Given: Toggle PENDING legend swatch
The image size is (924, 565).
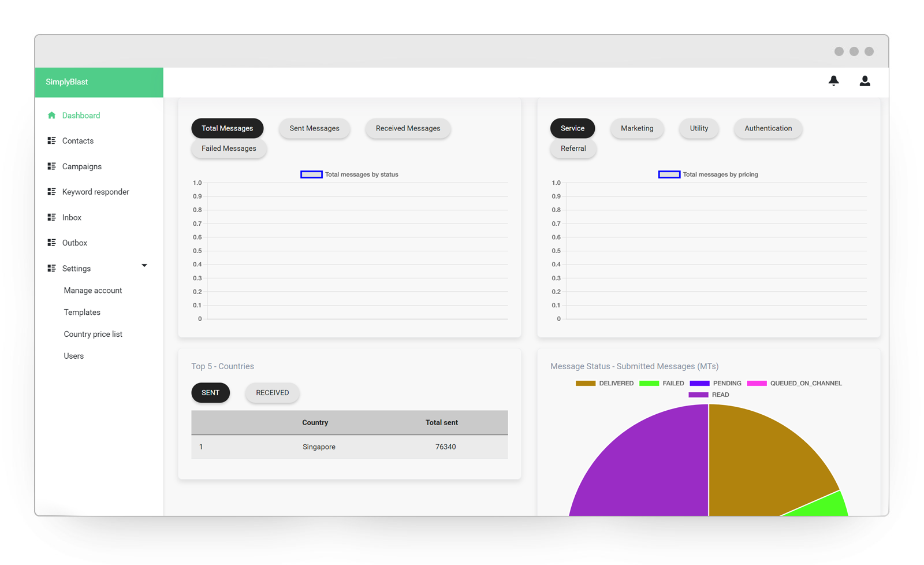Looking at the screenshot, I should [x=699, y=384].
